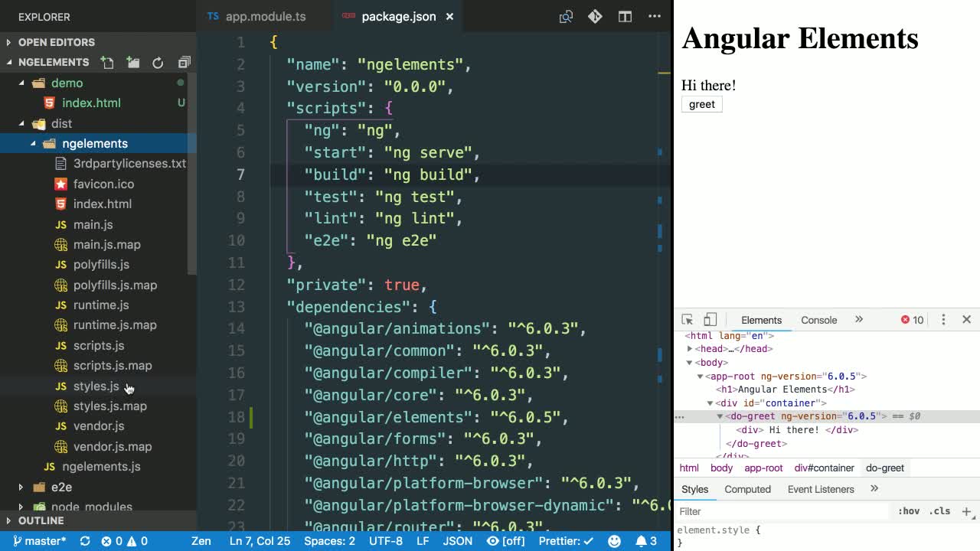Image resolution: width=980 pixels, height=551 pixels.
Task: Open main.js file
Action: (x=93, y=224)
